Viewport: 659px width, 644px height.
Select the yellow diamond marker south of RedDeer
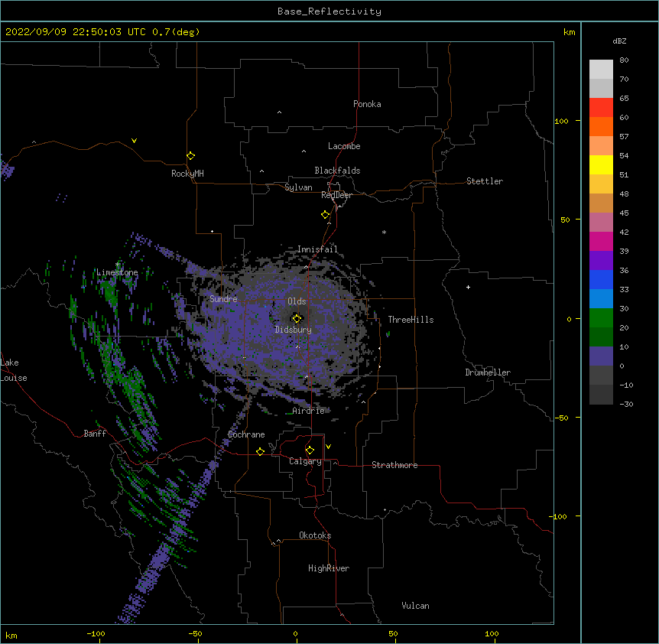(x=326, y=215)
